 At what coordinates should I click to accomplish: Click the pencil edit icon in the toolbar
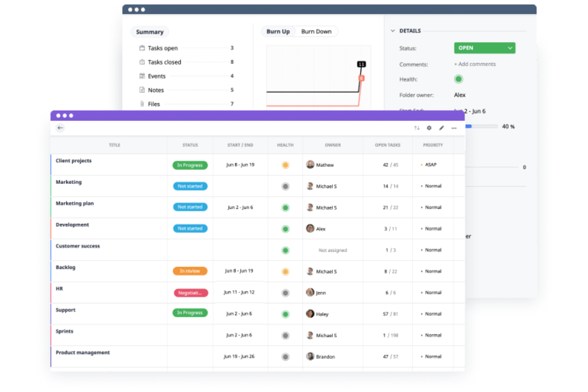(441, 127)
